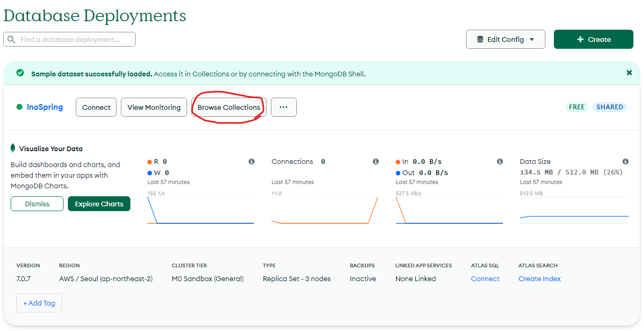
Task: Click the None Linked app services text
Action: [x=416, y=278]
